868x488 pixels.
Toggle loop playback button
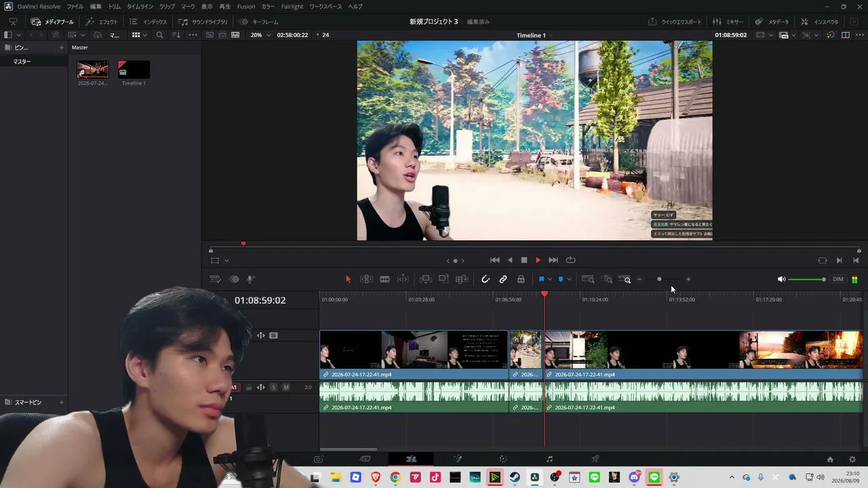[571, 260]
